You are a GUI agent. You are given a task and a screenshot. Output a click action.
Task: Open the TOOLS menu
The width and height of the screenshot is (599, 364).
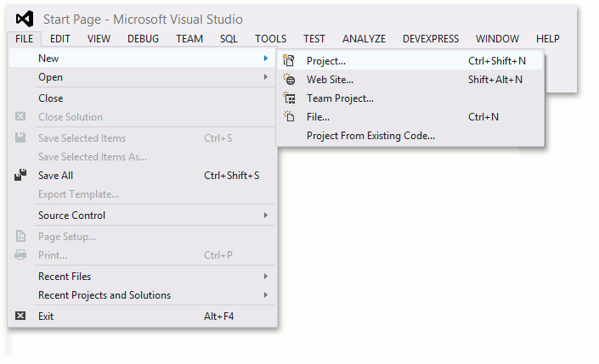pyautogui.click(x=270, y=39)
